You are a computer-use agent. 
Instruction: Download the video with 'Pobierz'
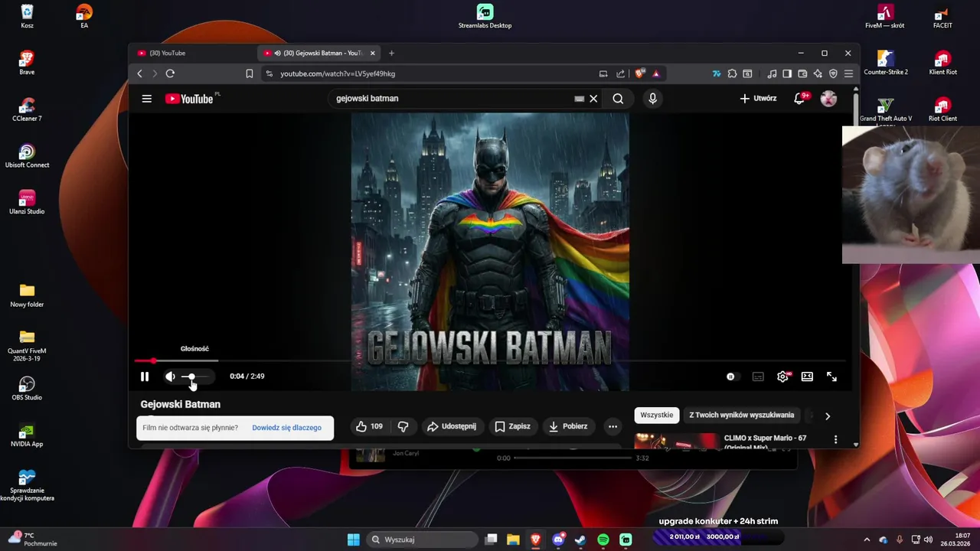pos(568,426)
